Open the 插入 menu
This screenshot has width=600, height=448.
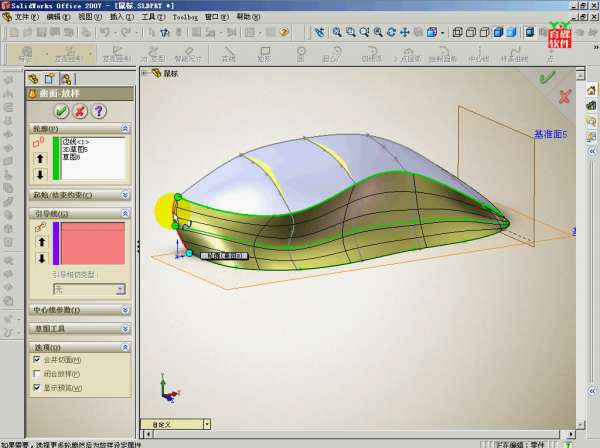click(120, 17)
